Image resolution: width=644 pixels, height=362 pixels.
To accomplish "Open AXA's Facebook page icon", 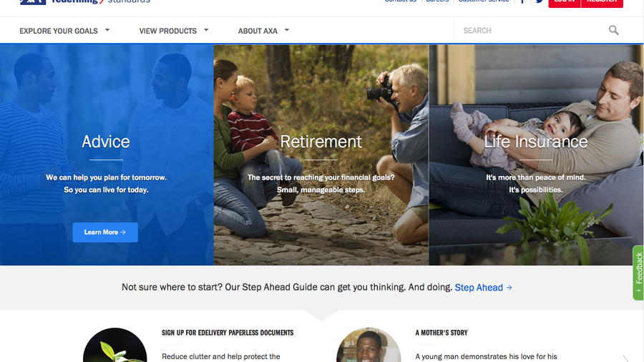I will coord(522,1).
